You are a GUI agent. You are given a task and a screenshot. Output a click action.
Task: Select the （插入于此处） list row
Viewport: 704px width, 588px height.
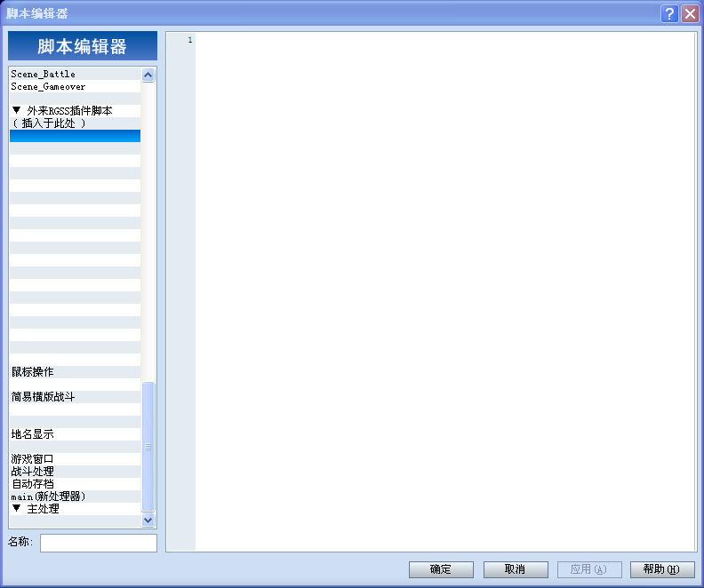click(x=75, y=123)
